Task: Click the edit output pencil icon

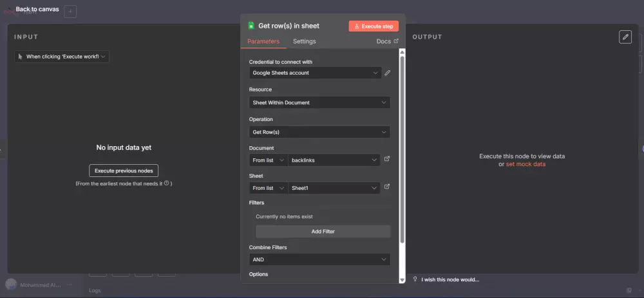Action: click(x=625, y=37)
